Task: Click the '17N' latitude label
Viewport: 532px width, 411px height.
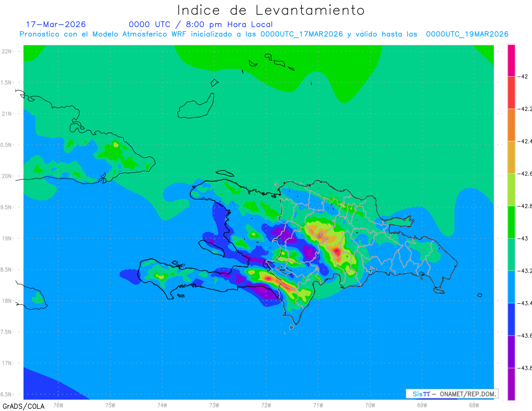Action: coord(8,363)
